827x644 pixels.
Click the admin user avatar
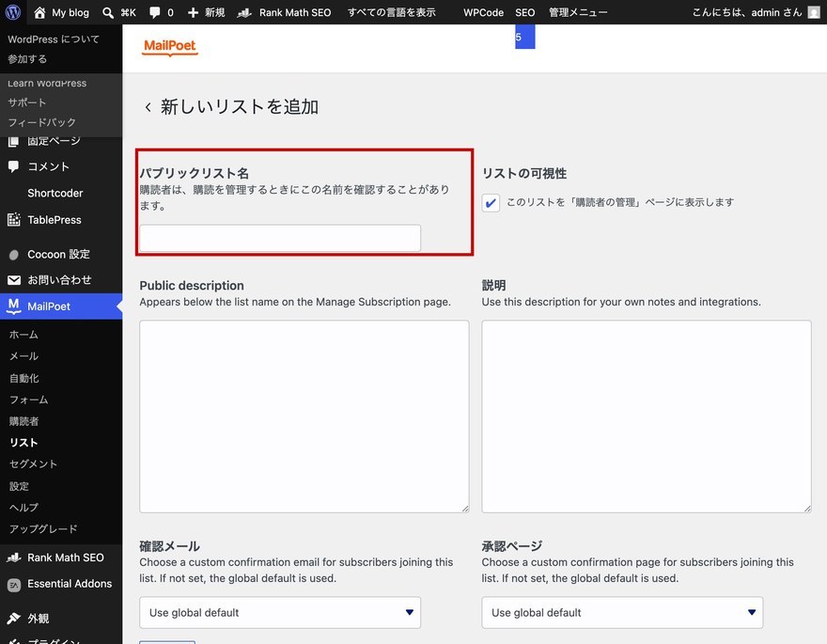point(814,12)
